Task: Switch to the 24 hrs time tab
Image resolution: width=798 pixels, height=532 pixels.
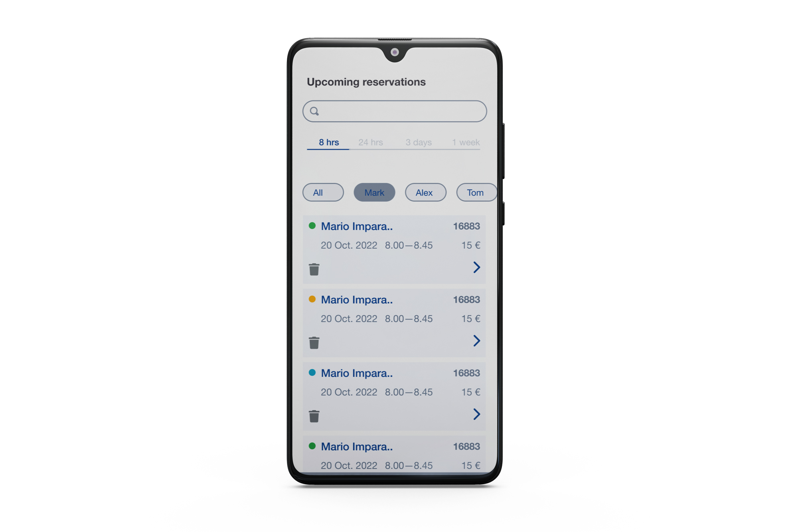Action: [x=369, y=159]
